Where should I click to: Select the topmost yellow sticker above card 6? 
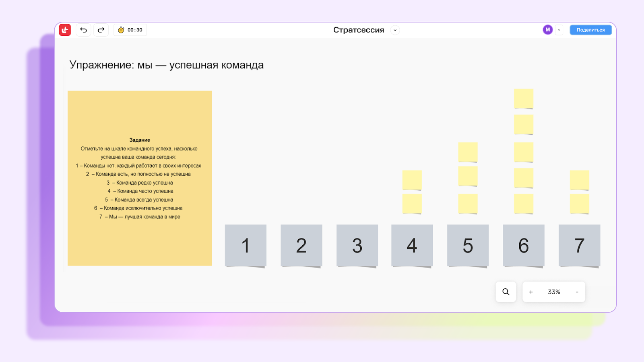click(x=524, y=99)
